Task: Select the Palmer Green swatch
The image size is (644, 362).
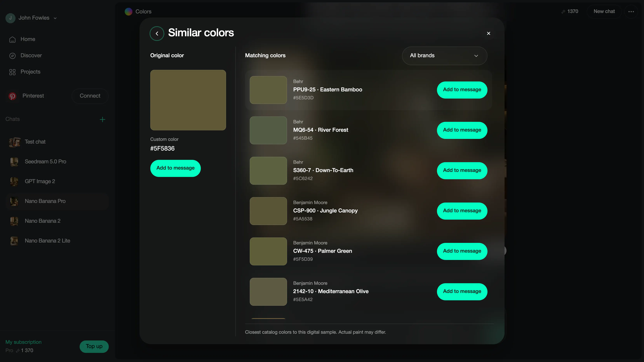Action: click(x=268, y=251)
